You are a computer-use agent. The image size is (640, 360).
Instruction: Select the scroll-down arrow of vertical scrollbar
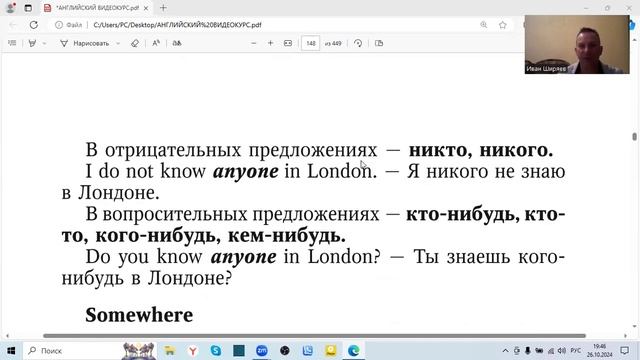click(x=634, y=326)
